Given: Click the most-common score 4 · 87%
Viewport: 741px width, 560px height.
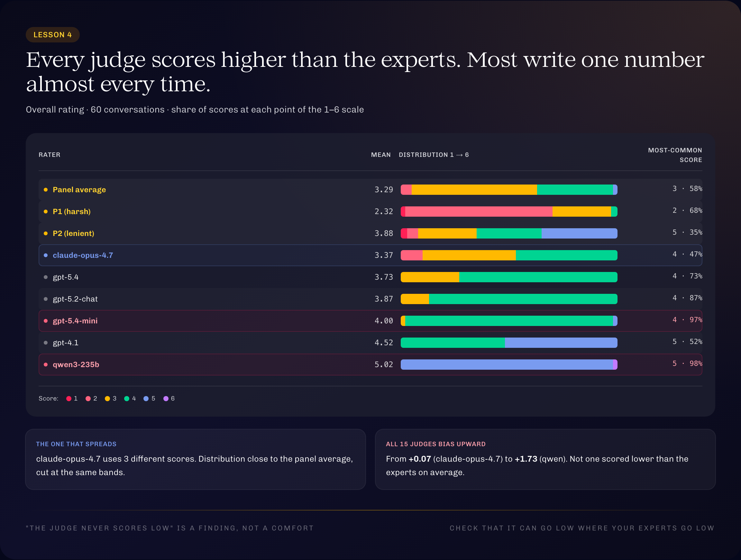Looking at the screenshot, I should (x=687, y=298).
